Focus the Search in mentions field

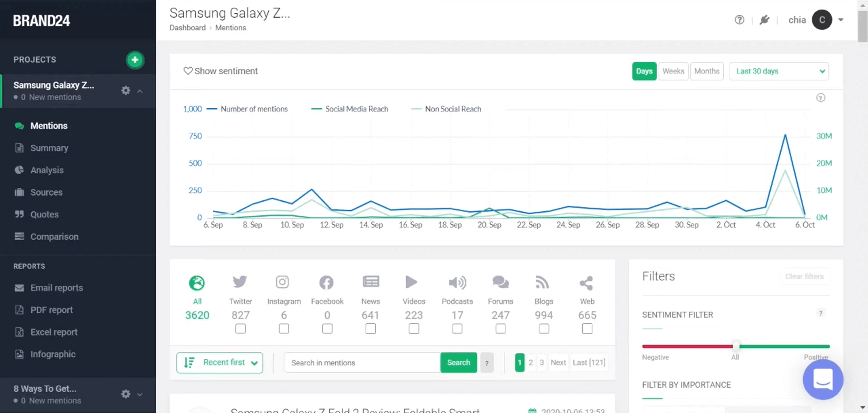(x=362, y=363)
